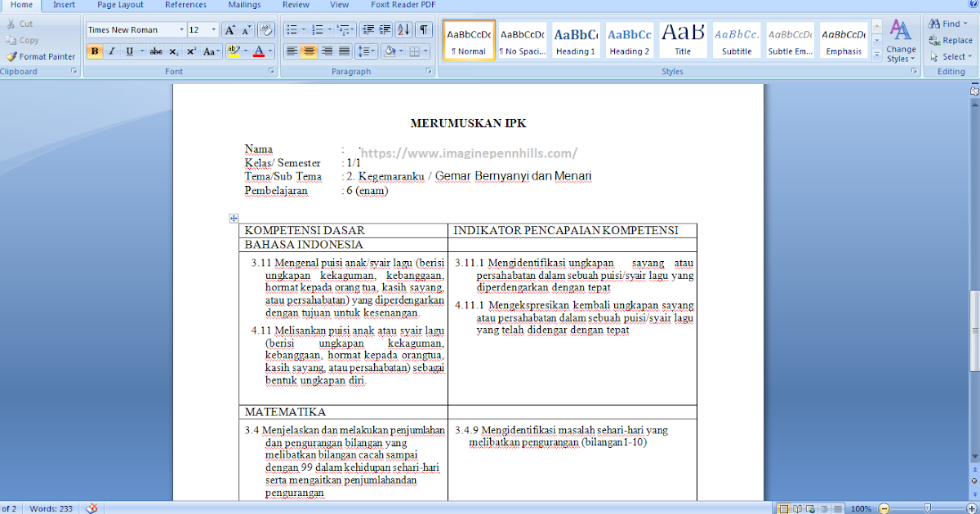
Task: Switch to Full Screen Reading view
Action: point(798,508)
